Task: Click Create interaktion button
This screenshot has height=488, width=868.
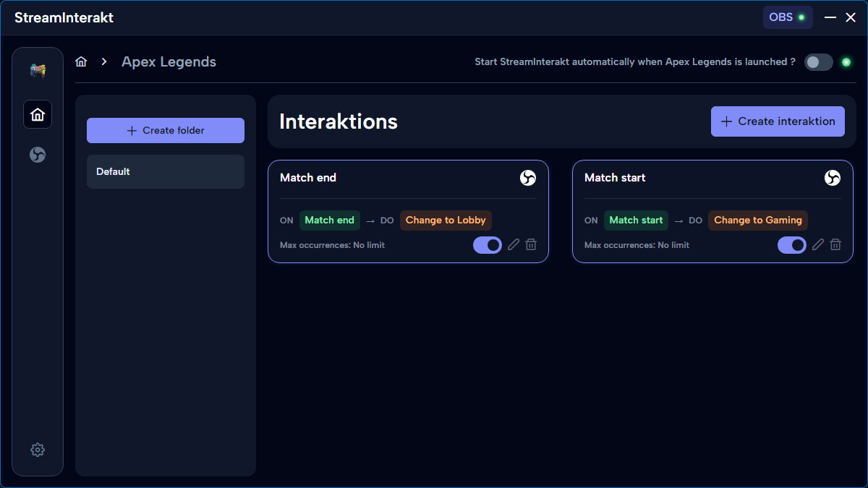Action: [x=778, y=121]
